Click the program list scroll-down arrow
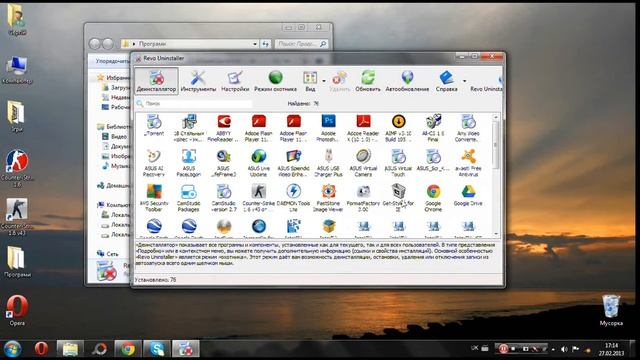The width and height of the screenshot is (640, 360). pos(496,234)
